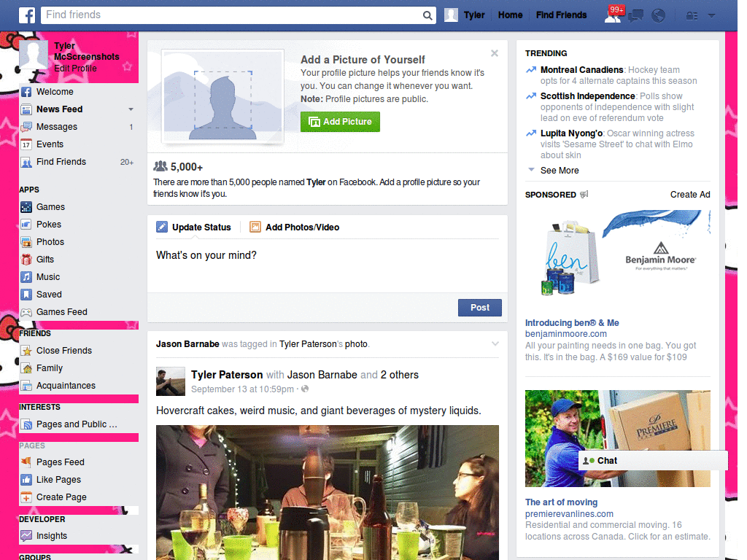Image resolution: width=747 pixels, height=560 pixels.
Task: Open Welcome in left sidebar
Action: [55, 91]
